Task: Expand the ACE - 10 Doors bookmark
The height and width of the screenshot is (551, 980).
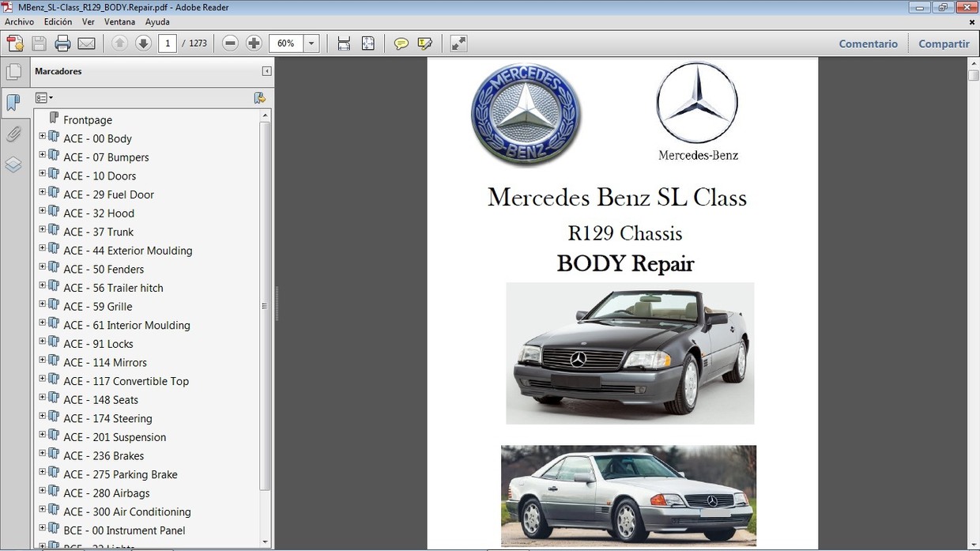Action: point(41,175)
